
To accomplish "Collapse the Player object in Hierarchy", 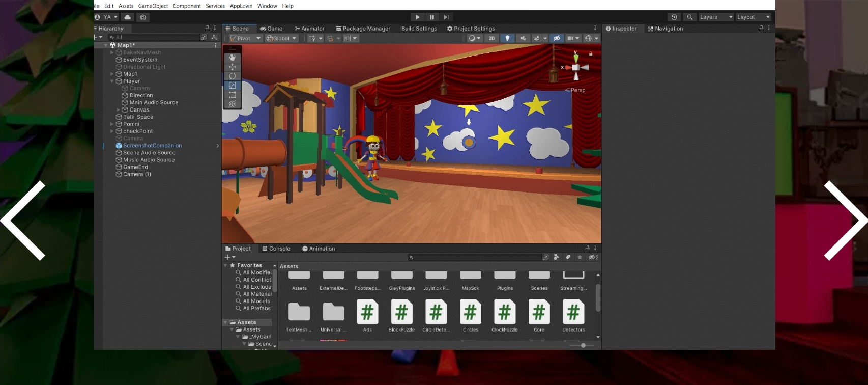I will [x=112, y=81].
